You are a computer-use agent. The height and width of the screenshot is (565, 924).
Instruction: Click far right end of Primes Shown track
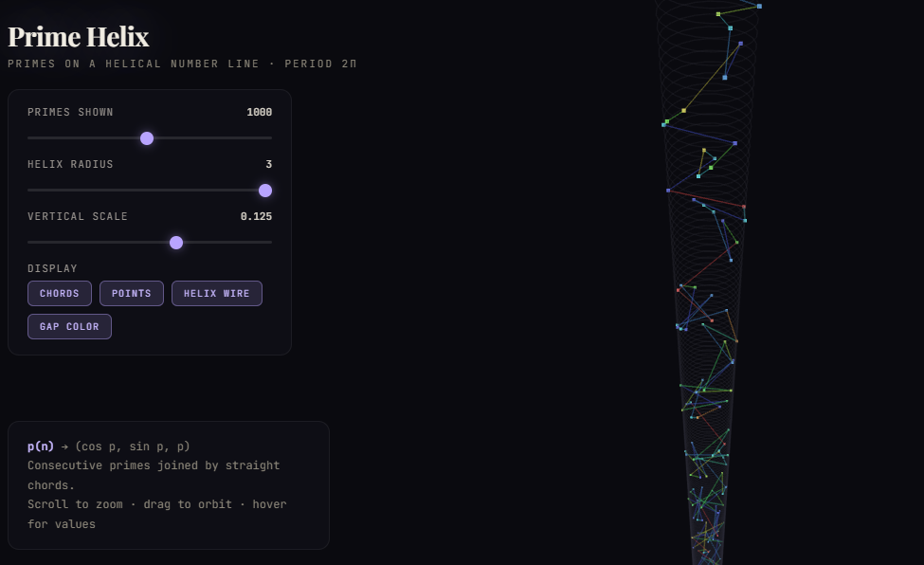270,138
